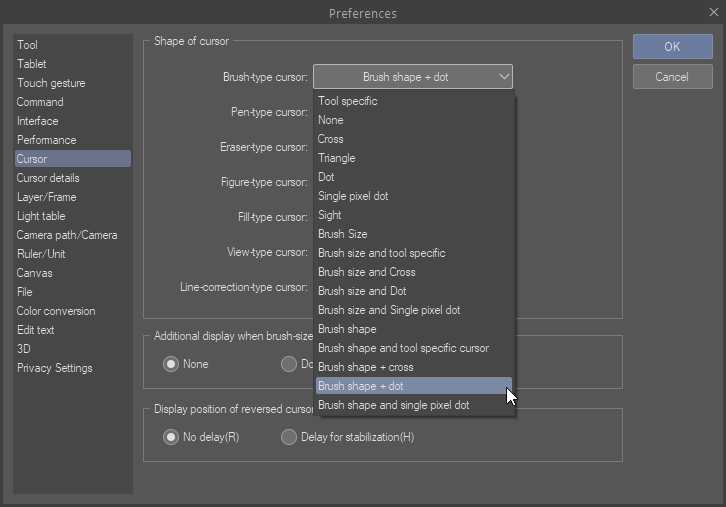Open the Tablet preferences category
Viewport: 726px width, 507px height.
(x=32, y=64)
